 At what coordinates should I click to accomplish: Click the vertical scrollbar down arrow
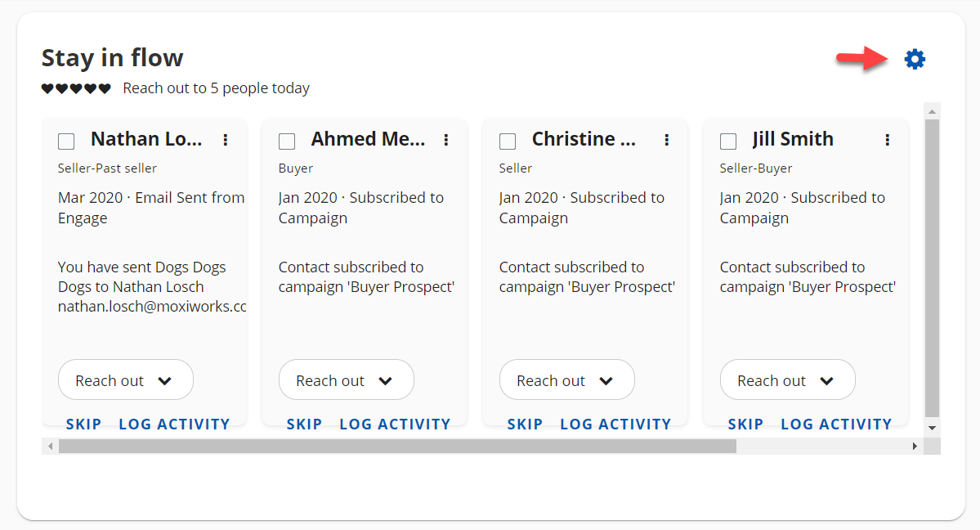(x=932, y=428)
